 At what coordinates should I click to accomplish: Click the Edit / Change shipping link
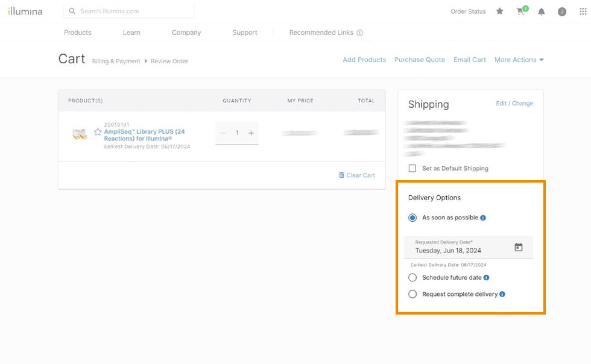point(514,104)
